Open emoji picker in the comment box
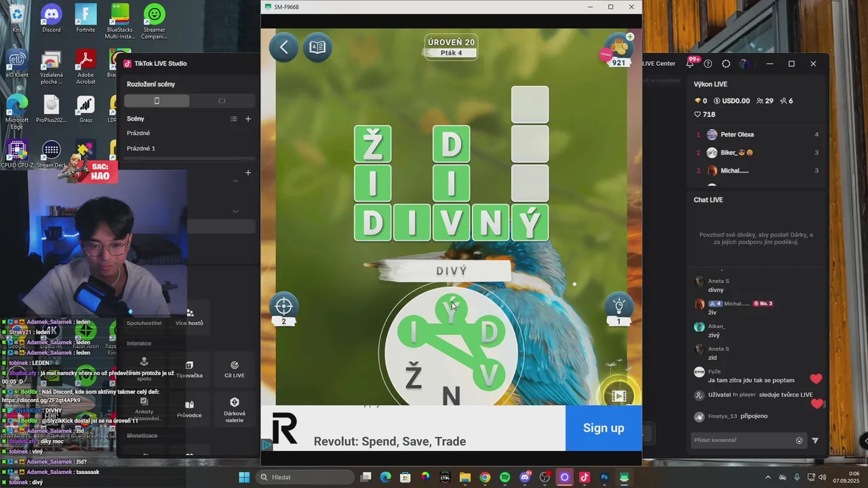Image resolution: width=868 pixels, height=488 pixels. tap(799, 441)
